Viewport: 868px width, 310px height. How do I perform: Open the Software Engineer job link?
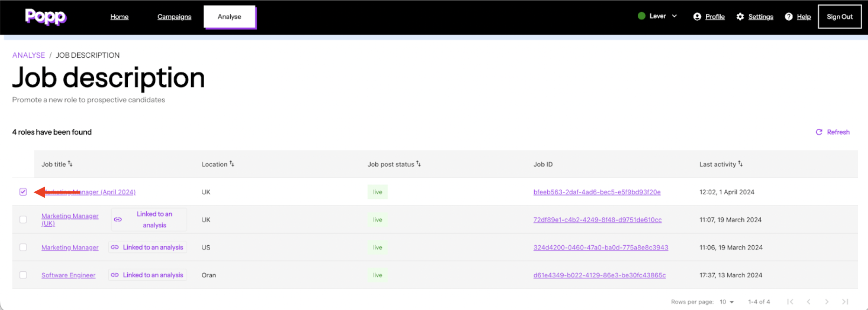pos(69,275)
